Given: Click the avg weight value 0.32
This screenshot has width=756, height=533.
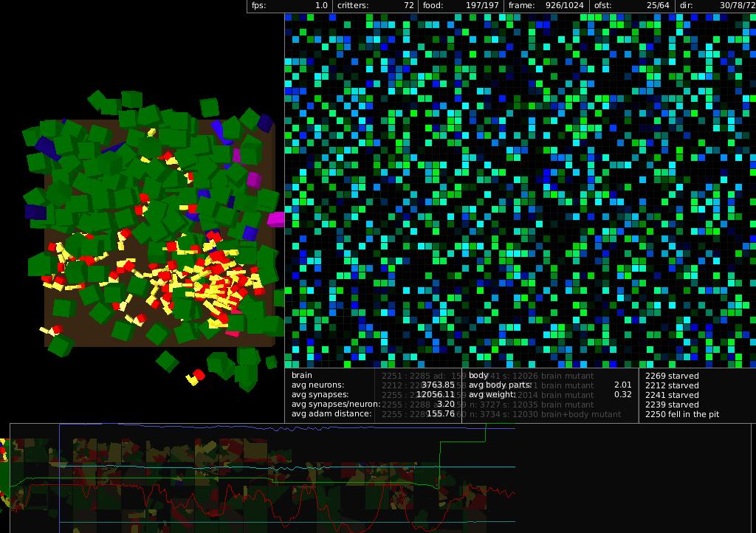Looking at the screenshot, I should 622,395.
